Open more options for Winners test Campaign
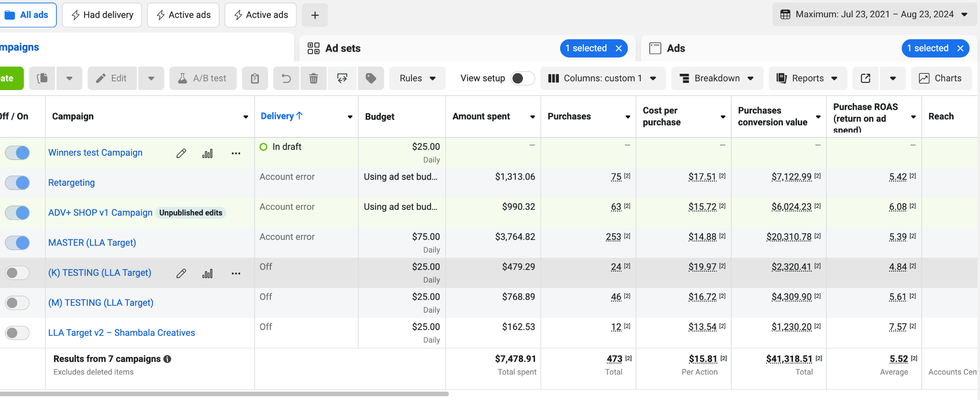 pos(236,153)
